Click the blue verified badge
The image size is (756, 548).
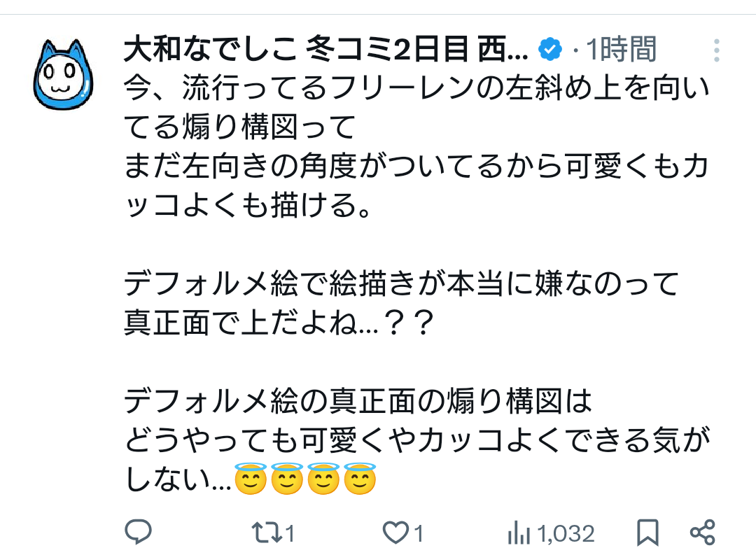(550, 50)
